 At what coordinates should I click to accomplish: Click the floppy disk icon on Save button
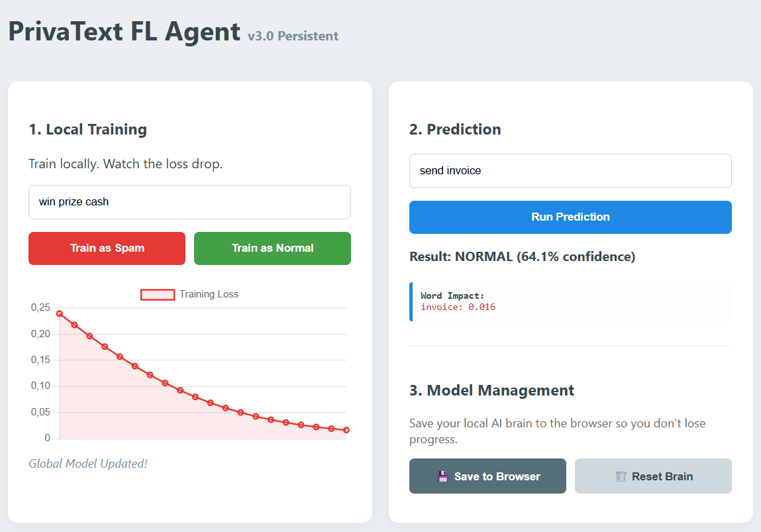(442, 476)
